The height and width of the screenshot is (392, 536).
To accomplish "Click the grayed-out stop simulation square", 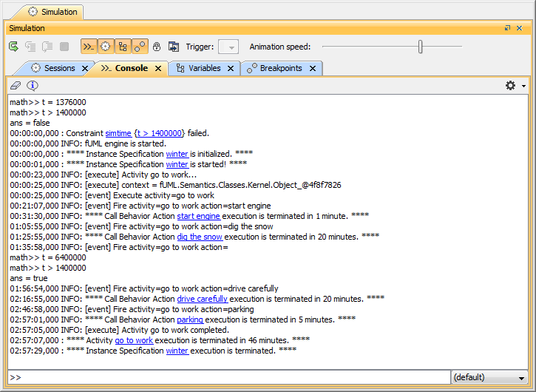I will (x=64, y=47).
